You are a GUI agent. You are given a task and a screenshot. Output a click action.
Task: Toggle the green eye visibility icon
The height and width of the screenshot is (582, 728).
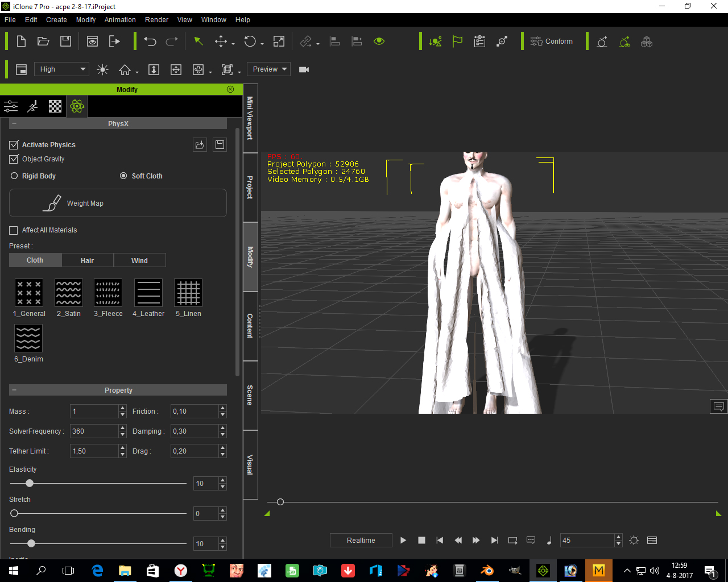coord(379,41)
